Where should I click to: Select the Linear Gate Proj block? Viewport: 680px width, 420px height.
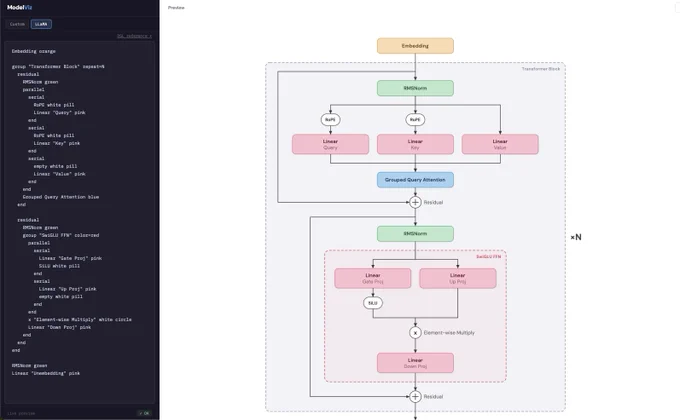coord(373,279)
